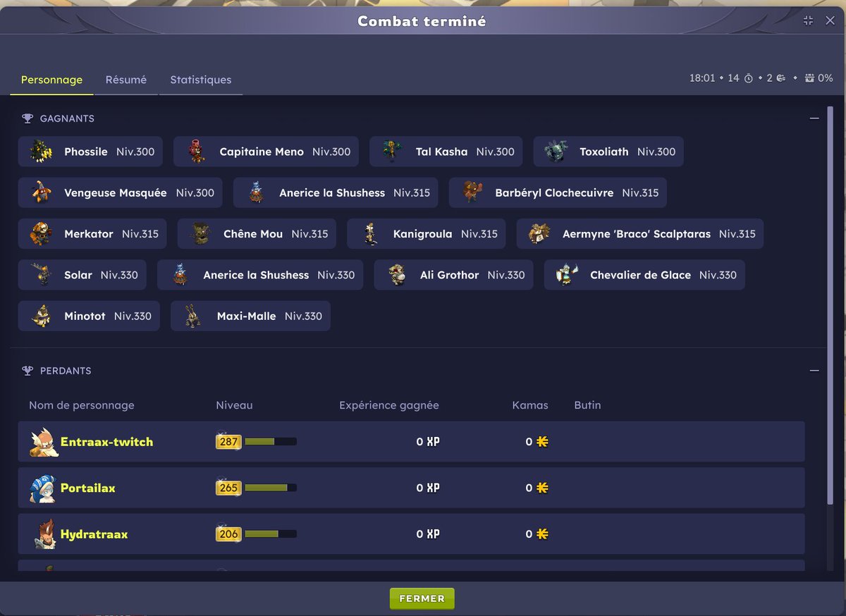The height and width of the screenshot is (616, 846).
Task: Click the Solar Niv.330 level text
Action: tap(119, 275)
